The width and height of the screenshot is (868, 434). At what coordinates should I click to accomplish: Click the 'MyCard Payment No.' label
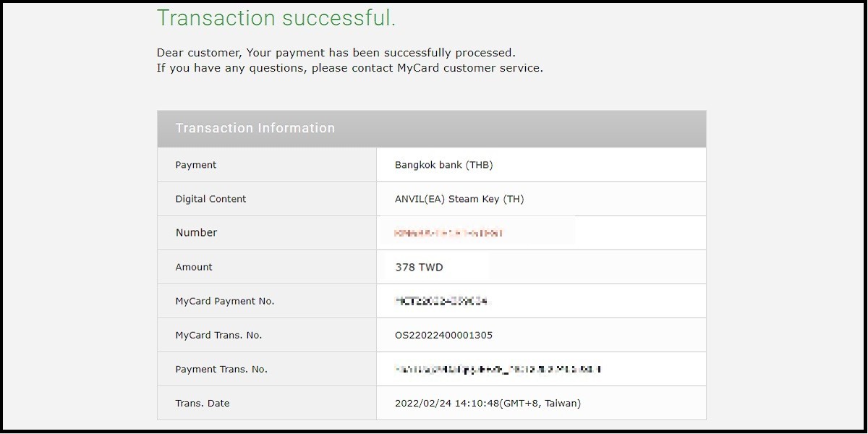[225, 301]
